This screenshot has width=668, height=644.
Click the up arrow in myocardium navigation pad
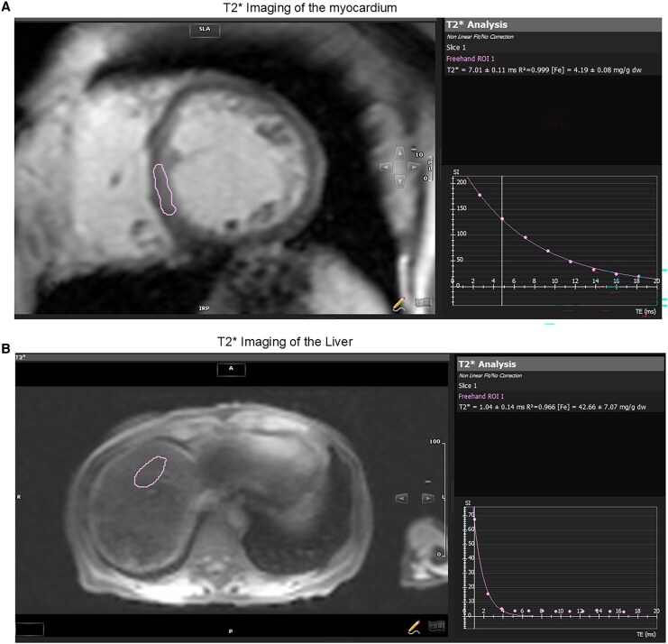pyautogui.click(x=399, y=153)
